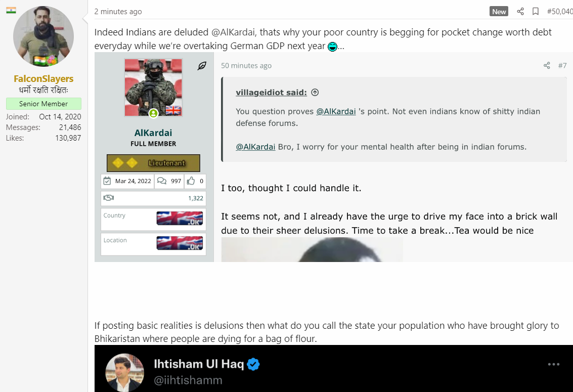The width and height of the screenshot is (573, 392).
Task: Click the '2 minutes ago' timestamp
Action: (x=118, y=11)
